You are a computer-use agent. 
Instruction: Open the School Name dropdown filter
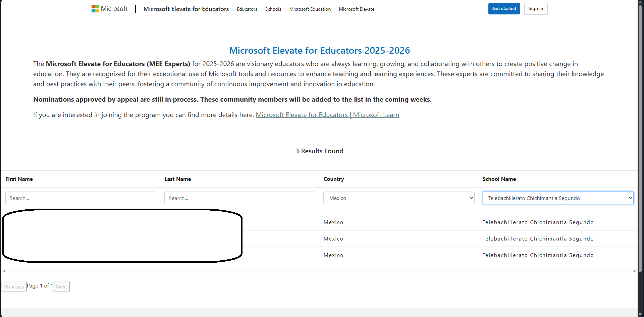[558, 198]
